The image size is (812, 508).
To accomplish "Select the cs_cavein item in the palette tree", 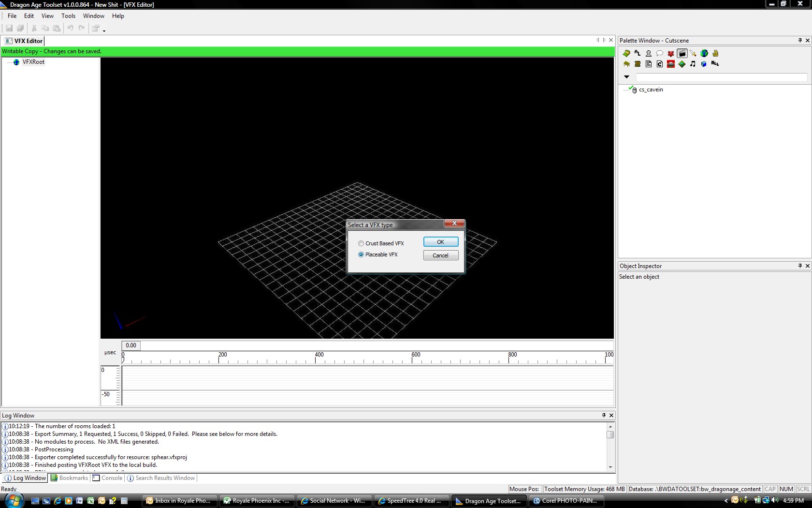I will coord(651,90).
